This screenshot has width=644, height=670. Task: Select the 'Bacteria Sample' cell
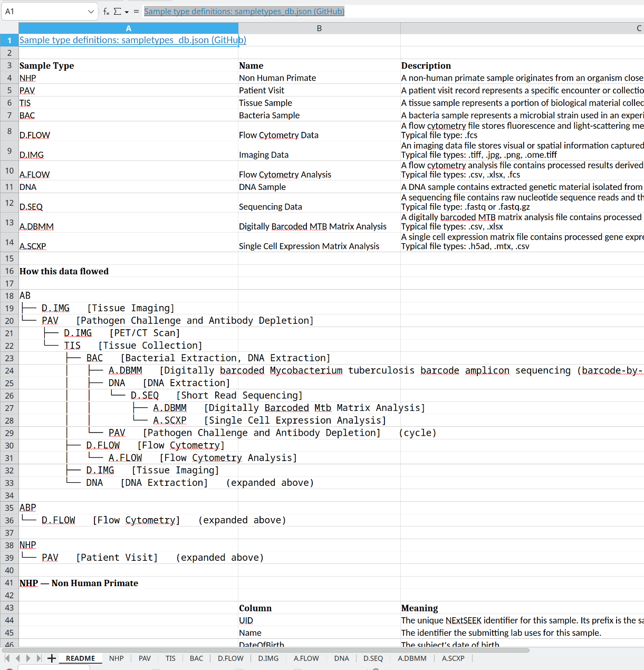[319, 115]
